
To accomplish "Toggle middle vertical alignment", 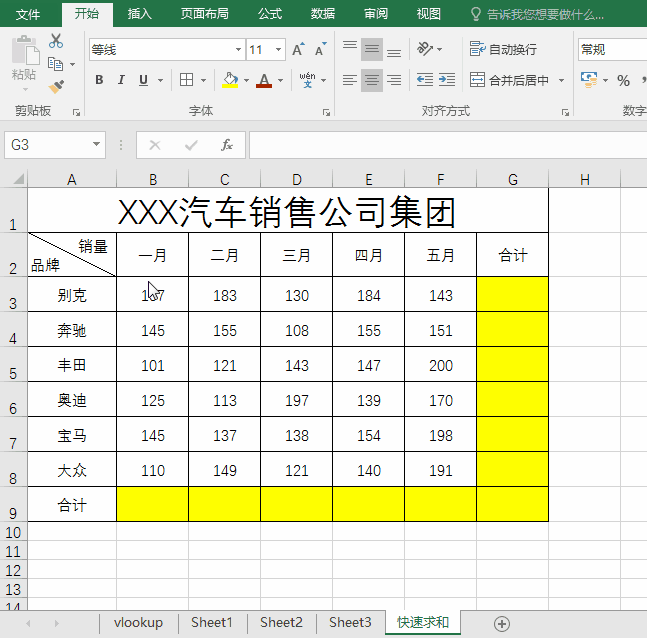I will [372, 50].
